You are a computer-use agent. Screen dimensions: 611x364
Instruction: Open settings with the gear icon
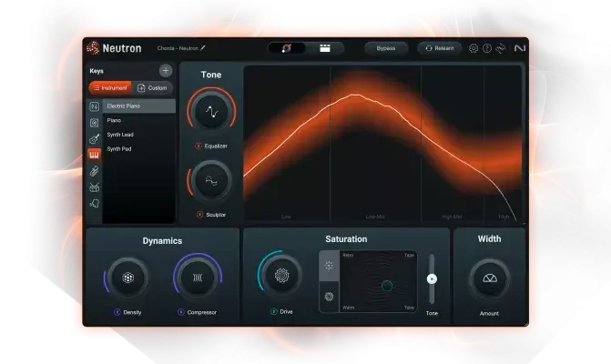pyautogui.click(x=474, y=48)
